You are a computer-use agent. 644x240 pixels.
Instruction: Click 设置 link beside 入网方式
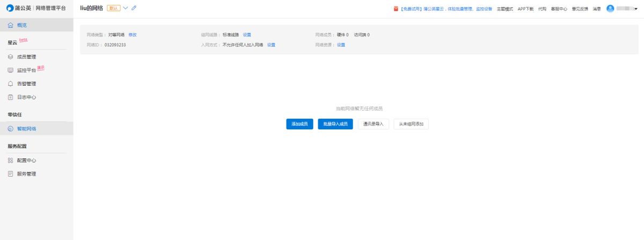(x=271, y=45)
